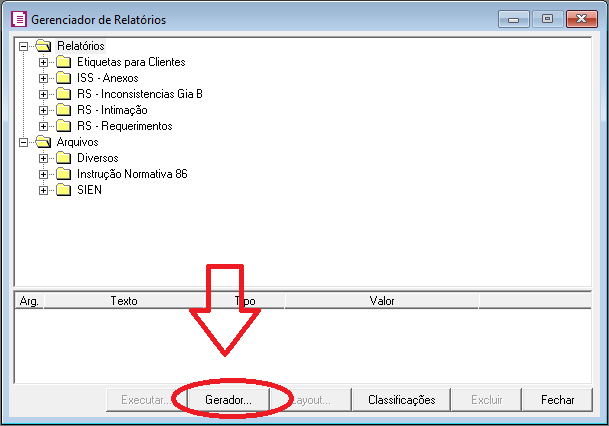Expand the RS - Requerimentos node
Screen dimensions: 609x426
click(x=43, y=126)
